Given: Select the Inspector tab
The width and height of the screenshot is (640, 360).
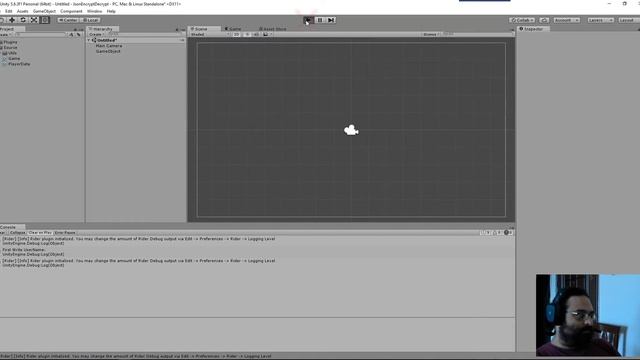Looking at the screenshot, I should 533,29.
